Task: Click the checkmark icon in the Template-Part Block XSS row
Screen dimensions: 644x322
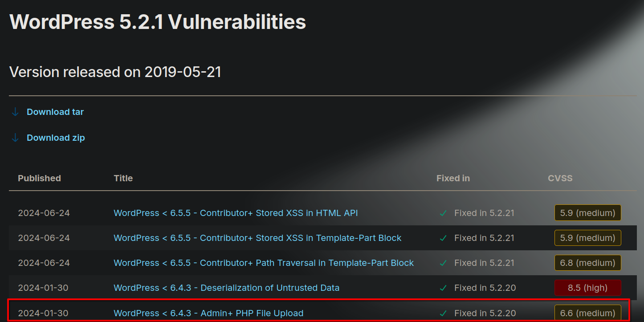Action: pyautogui.click(x=443, y=238)
